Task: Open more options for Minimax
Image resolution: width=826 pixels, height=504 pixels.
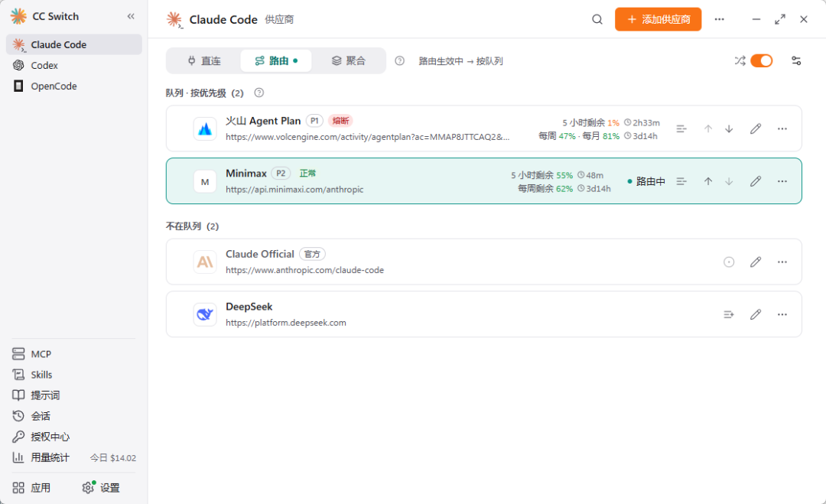Action: point(782,181)
